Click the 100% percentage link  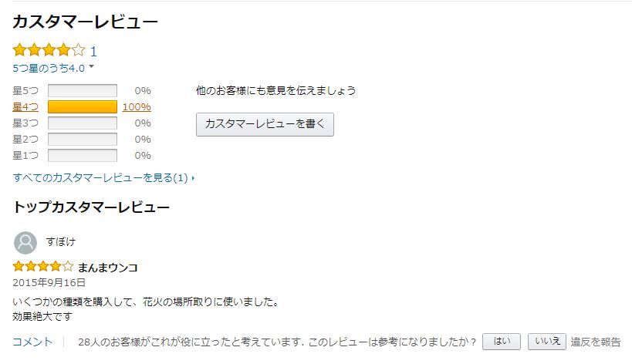(137, 107)
